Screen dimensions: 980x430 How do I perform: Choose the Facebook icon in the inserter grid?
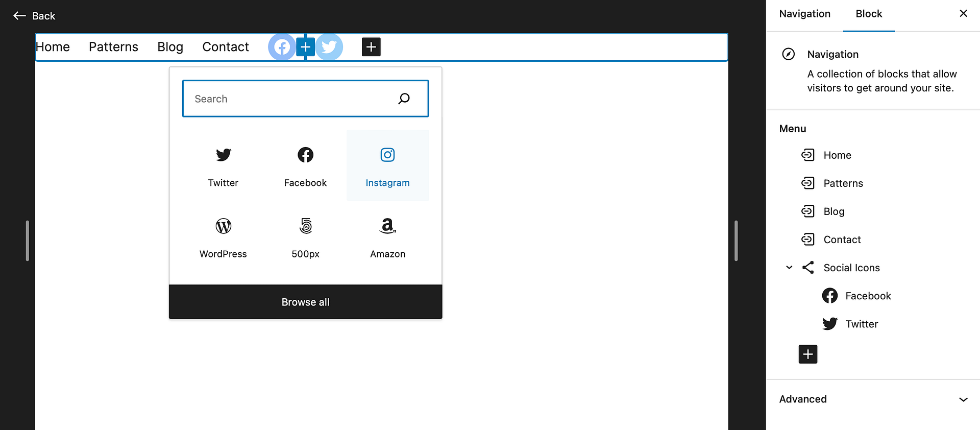(x=305, y=165)
